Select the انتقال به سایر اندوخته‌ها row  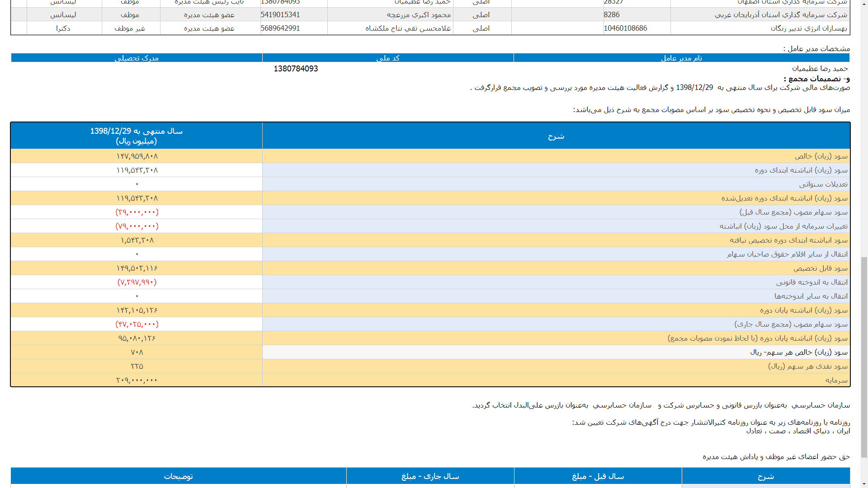(811, 296)
